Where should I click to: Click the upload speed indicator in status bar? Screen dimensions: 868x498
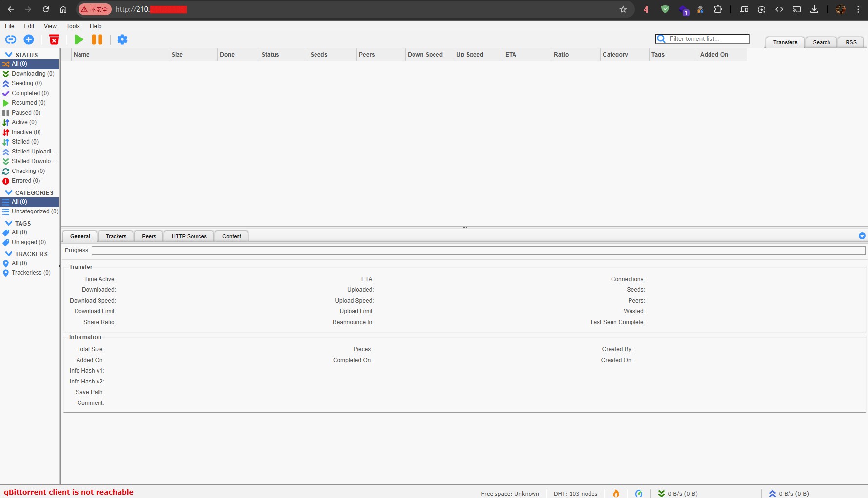tap(789, 494)
